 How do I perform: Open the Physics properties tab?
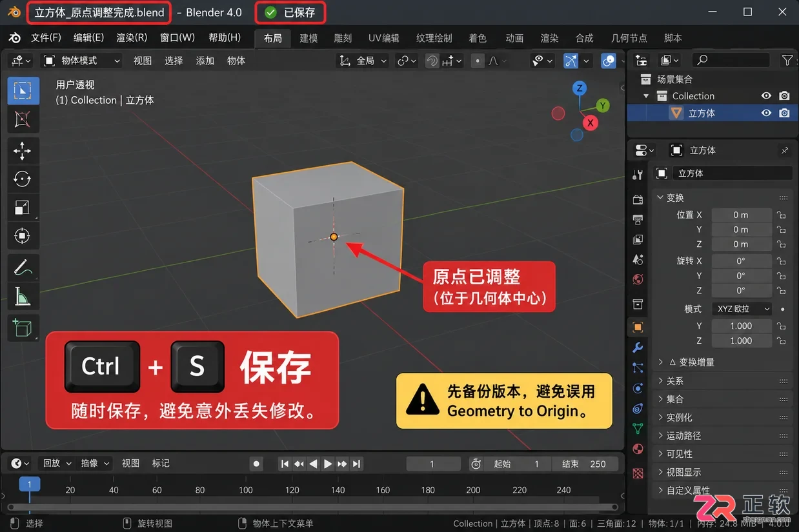[638, 388]
